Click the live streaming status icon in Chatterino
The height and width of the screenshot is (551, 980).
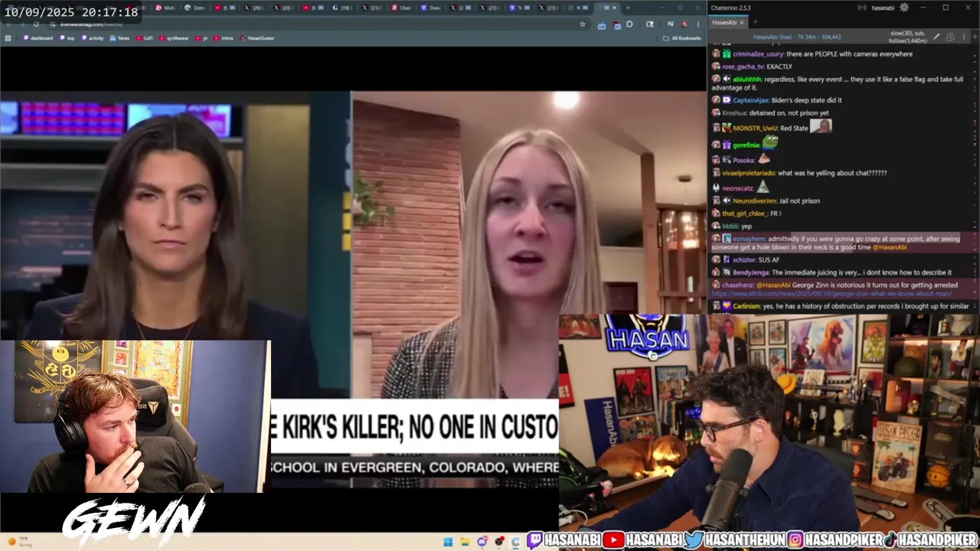tap(862, 8)
